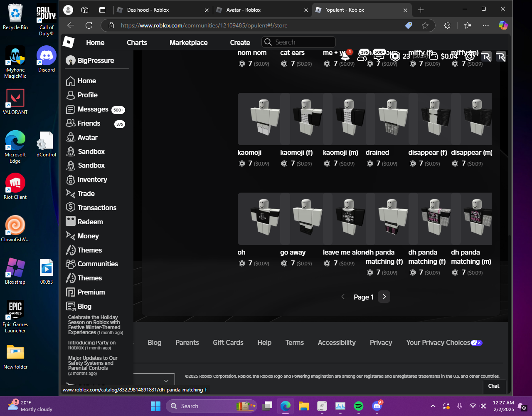Image resolution: width=532 pixels, height=416 pixels.
Task: Click the Gift Cards footer link
Action: tap(228, 343)
